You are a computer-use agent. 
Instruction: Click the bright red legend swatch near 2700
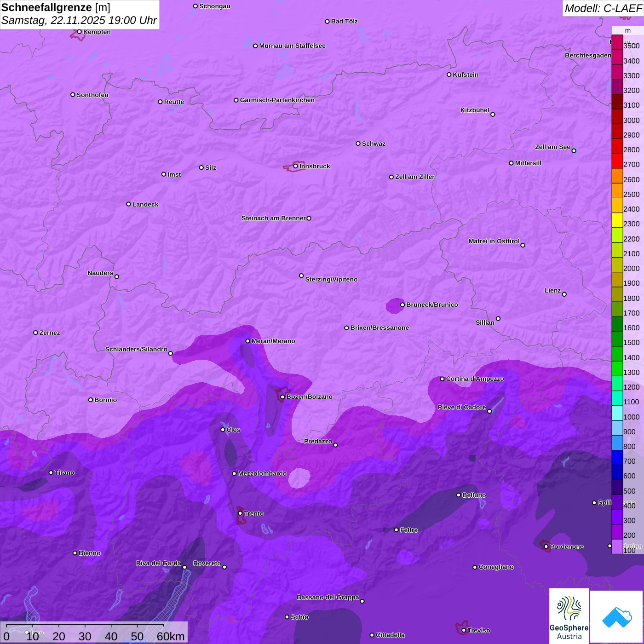pos(617,161)
